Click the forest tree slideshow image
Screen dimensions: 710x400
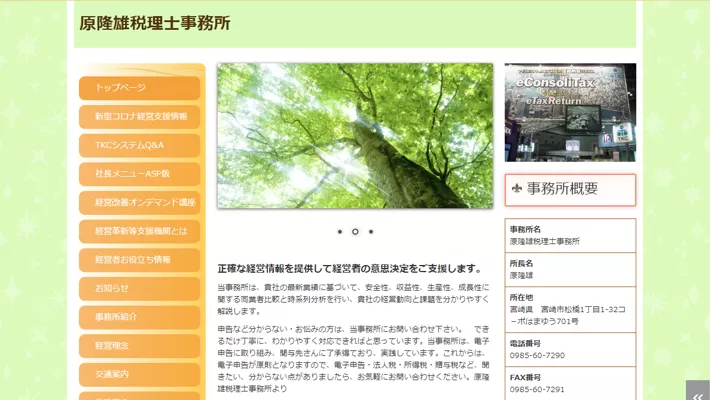[355, 136]
